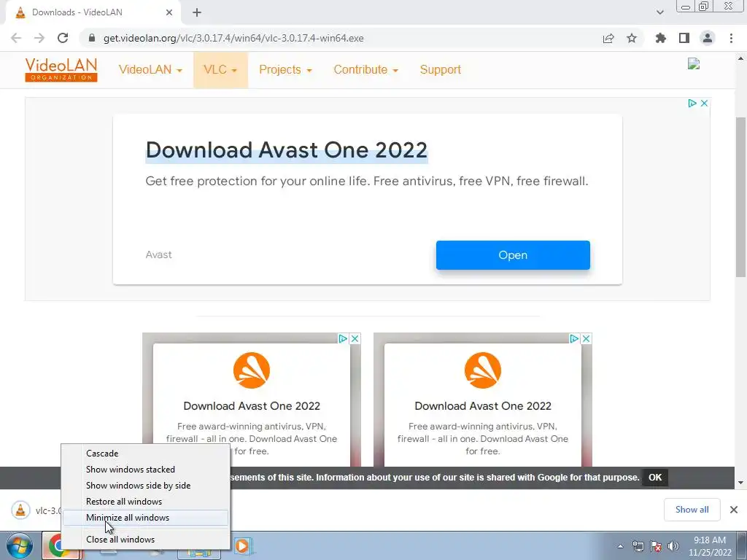Show hidden system tray icons
The image size is (747, 560).
point(620,547)
